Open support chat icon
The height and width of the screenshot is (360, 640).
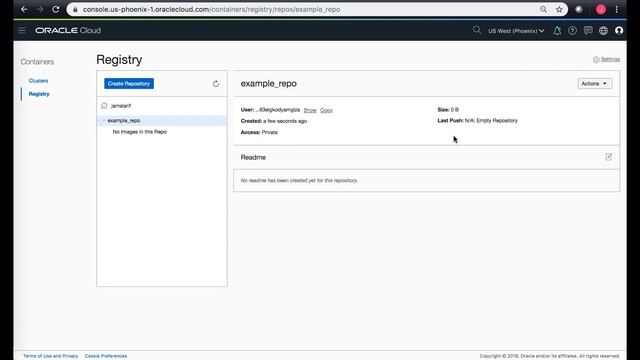[588, 30]
